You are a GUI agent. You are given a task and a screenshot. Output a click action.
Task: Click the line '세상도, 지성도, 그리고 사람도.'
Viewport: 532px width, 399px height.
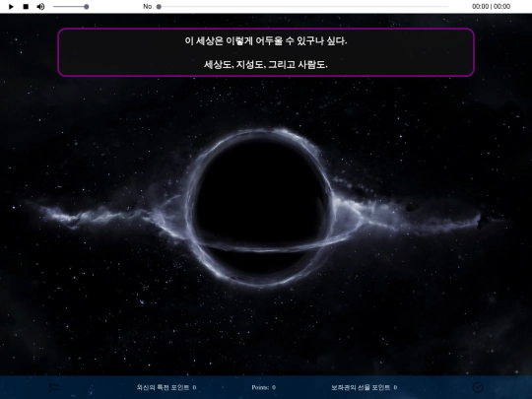pos(266,64)
